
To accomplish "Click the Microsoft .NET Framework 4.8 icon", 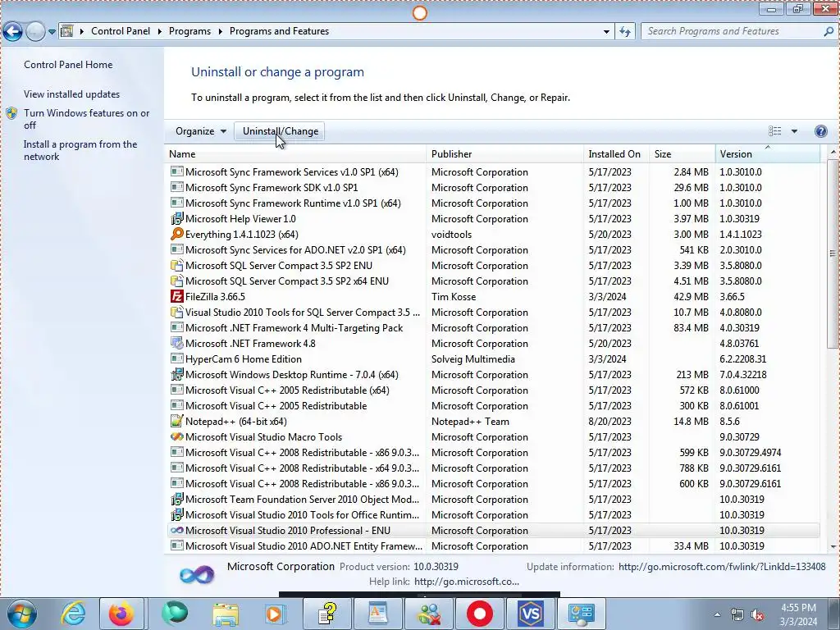I will (x=177, y=344).
